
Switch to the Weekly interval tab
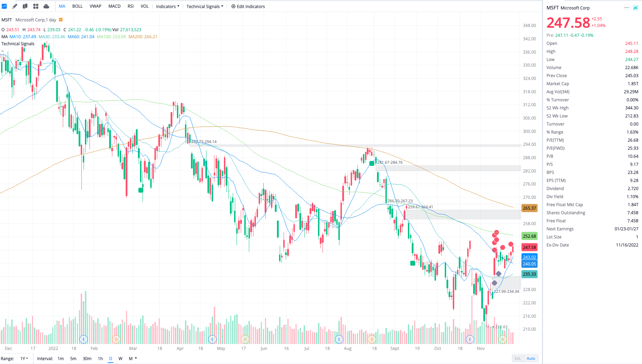click(120, 358)
